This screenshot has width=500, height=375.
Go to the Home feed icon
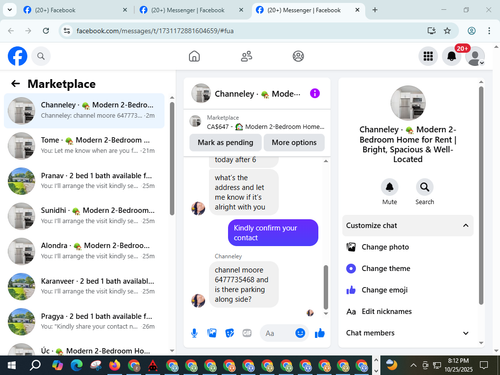pyautogui.click(x=194, y=56)
